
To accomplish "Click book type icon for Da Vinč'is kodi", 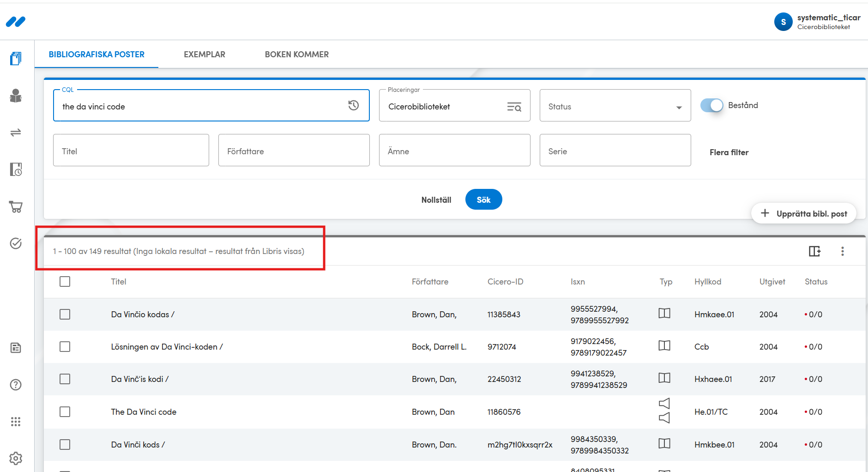I will pyautogui.click(x=664, y=378).
